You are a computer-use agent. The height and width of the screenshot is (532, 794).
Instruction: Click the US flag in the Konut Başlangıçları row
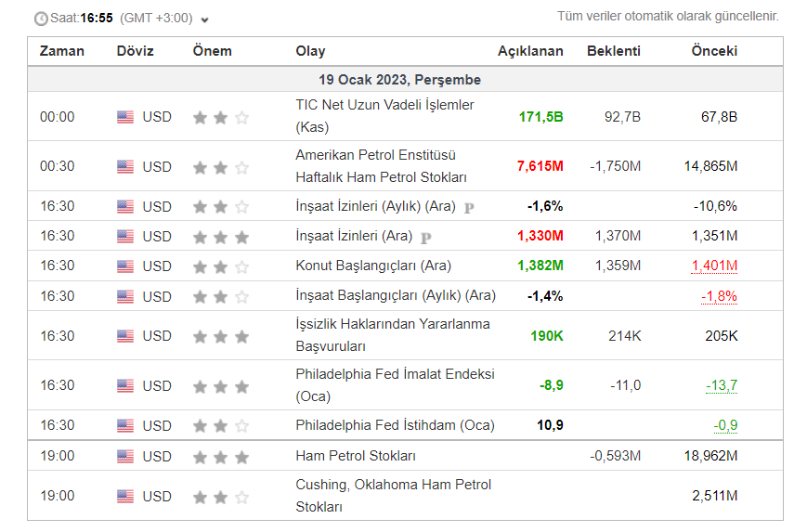[x=125, y=266]
